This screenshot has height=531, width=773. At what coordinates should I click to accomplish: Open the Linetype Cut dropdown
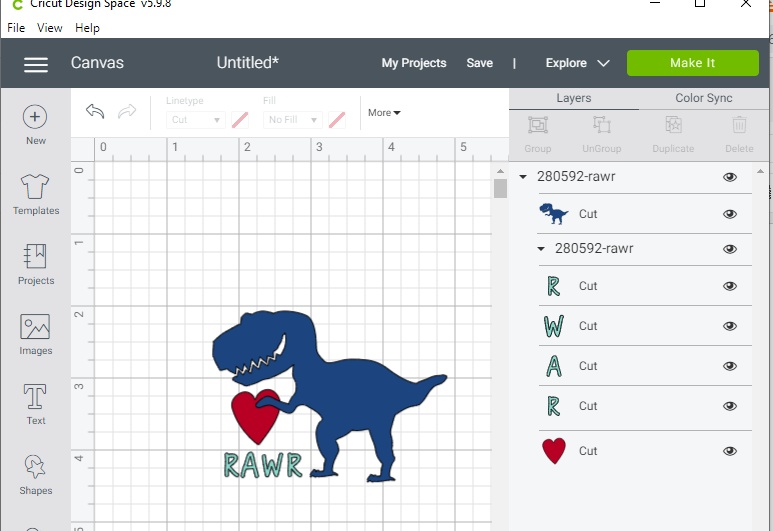tap(196, 120)
